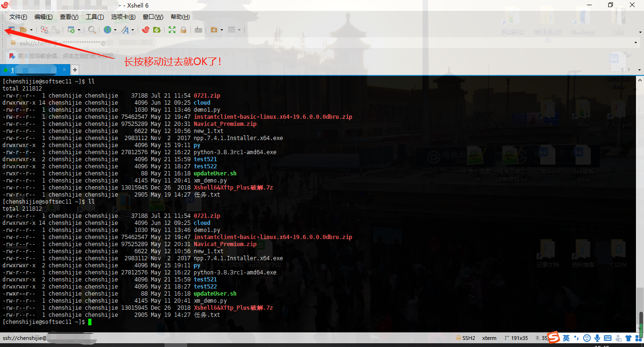
Task: Toggle the 英 language mode in Sogou bar
Action: tap(566, 338)
